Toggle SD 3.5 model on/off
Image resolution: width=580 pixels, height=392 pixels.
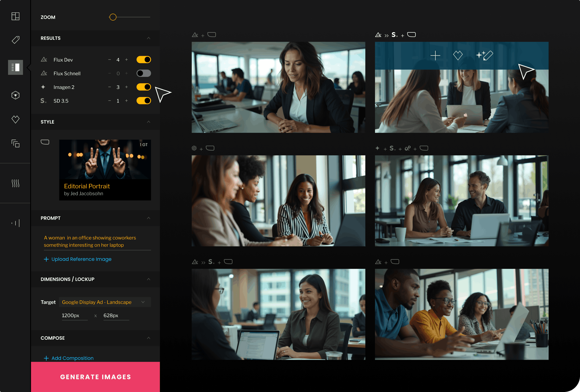pyautogui.click(x=144, y=101)
